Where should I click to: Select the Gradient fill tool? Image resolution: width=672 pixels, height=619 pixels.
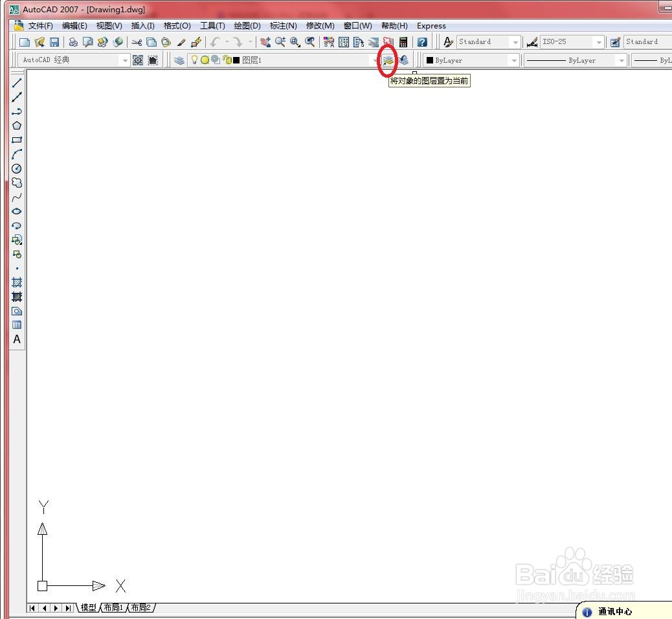17,297
